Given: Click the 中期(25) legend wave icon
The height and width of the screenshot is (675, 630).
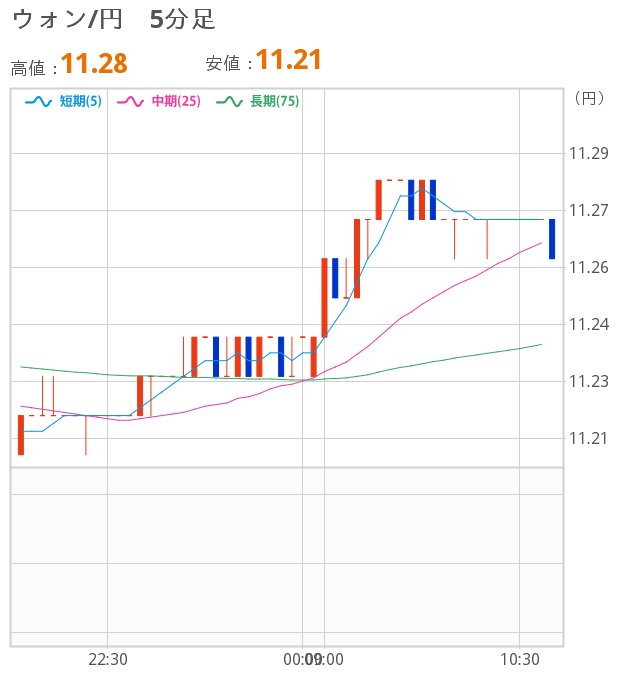Looking at the screenshot, I should 130,102.
